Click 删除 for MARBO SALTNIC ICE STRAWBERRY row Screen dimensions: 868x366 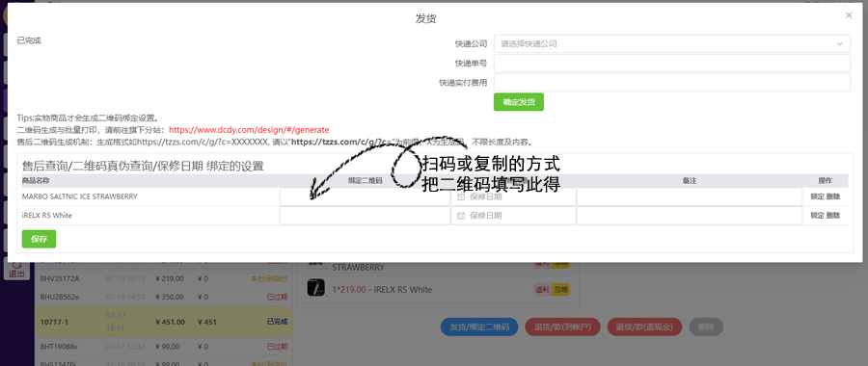coord(833,196)
